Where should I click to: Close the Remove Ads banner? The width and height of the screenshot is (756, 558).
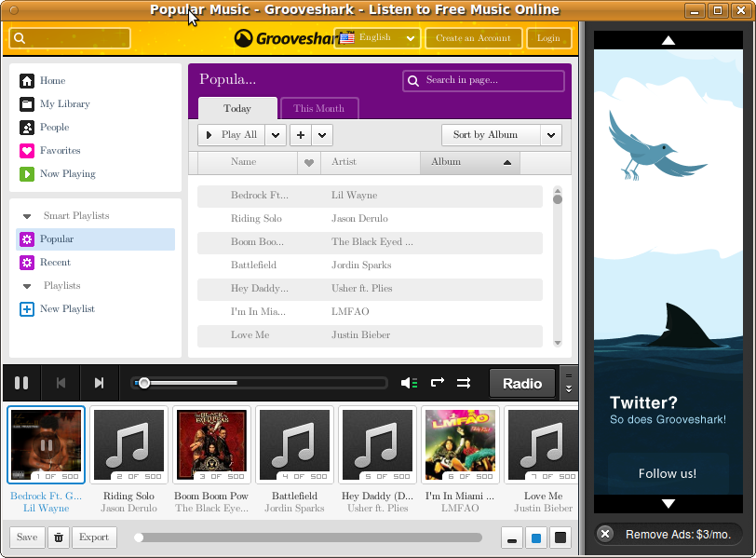[605, 535]
